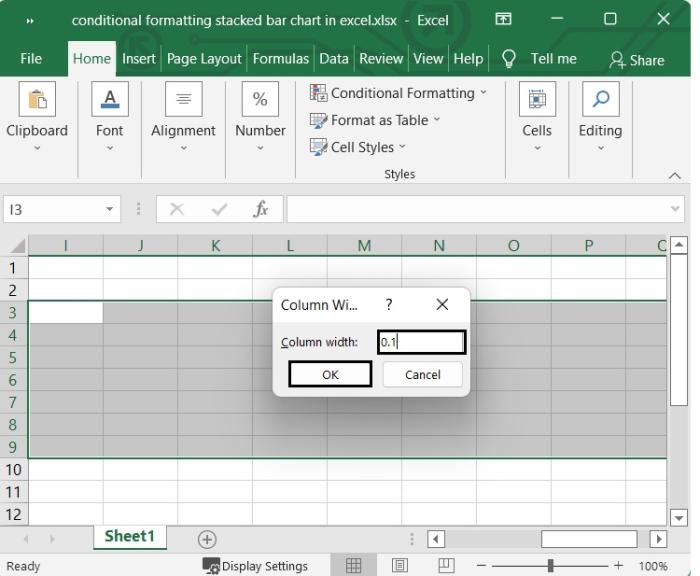The width and height of the screenshot is (700, 576).
Task: Click the Sheet1 tab
Action: point(130,536)
